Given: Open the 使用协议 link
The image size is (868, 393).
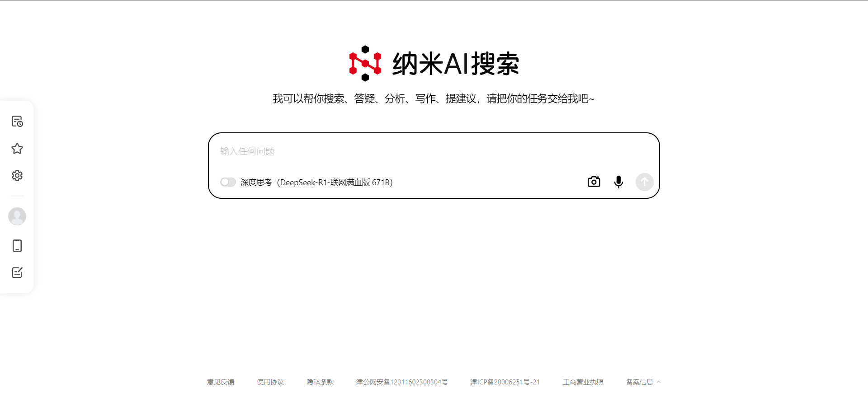Looking at the screenshot, I should (270, 382).
